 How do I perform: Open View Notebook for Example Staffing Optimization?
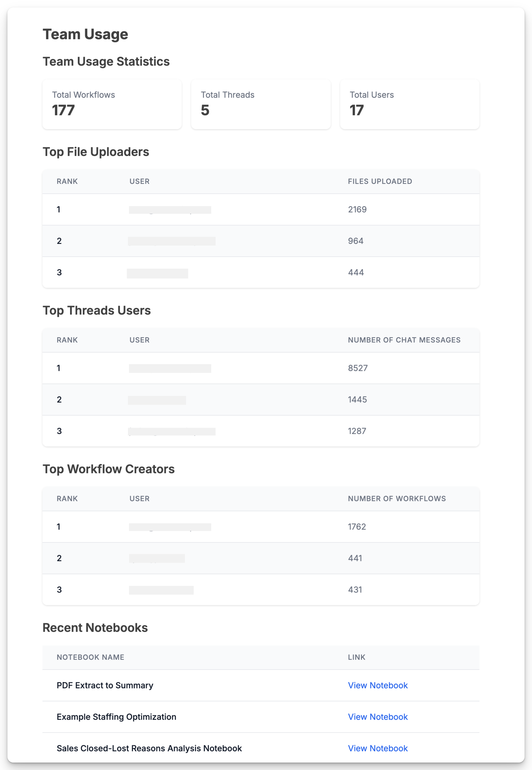[x=378, y=717]
